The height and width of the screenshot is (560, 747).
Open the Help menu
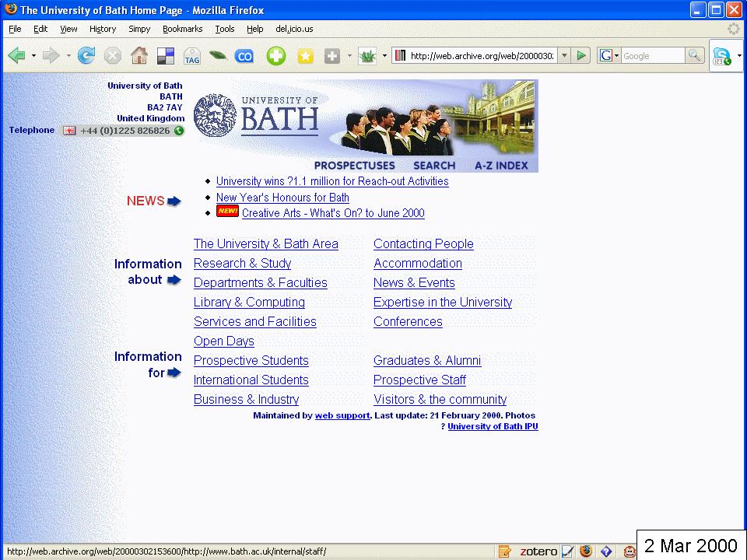pos(255,29)
